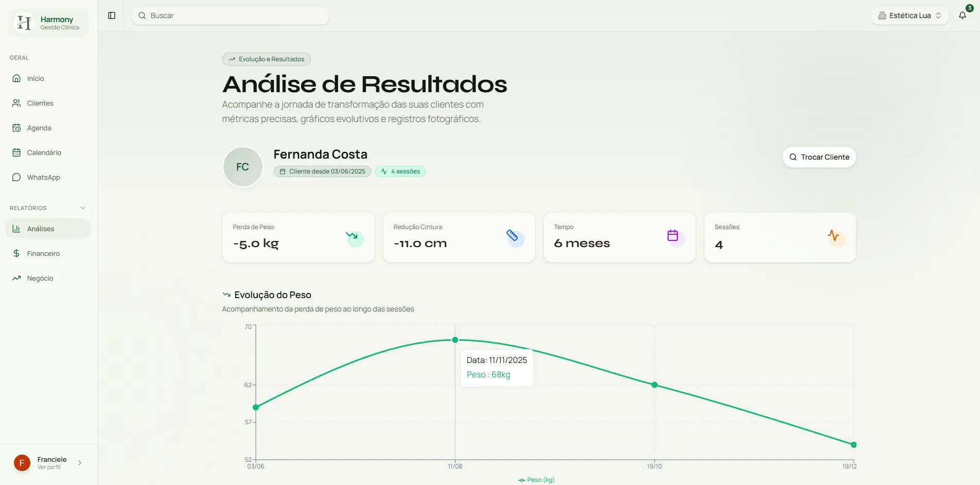Screen dimensions: 980x485
Task: Click the notification bell icon
Action: coord(962,15)
